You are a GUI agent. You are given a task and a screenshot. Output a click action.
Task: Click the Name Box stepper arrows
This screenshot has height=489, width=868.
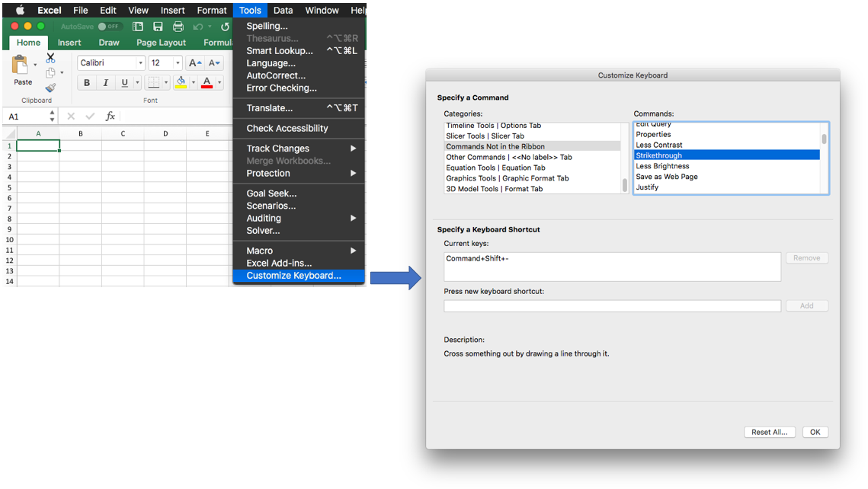click(52, 117)
